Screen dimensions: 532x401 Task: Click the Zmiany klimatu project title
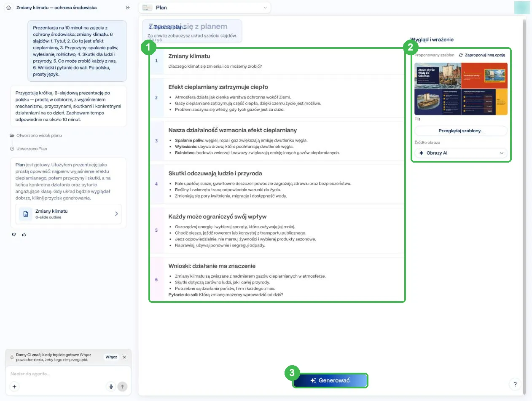[56, 8]
